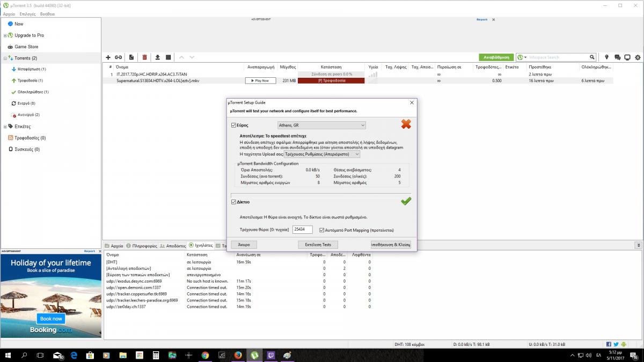Switch to the Πληροφορίες tab

(141, 246)
